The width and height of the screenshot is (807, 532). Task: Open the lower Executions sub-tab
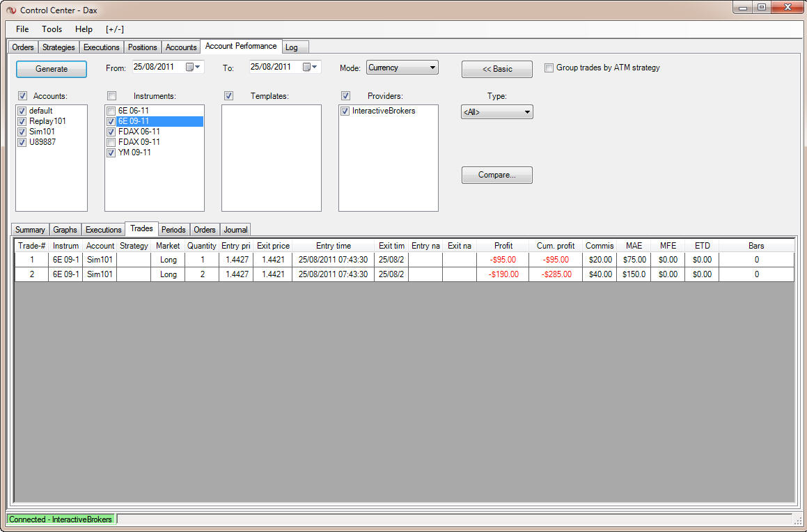click(104, 230)
